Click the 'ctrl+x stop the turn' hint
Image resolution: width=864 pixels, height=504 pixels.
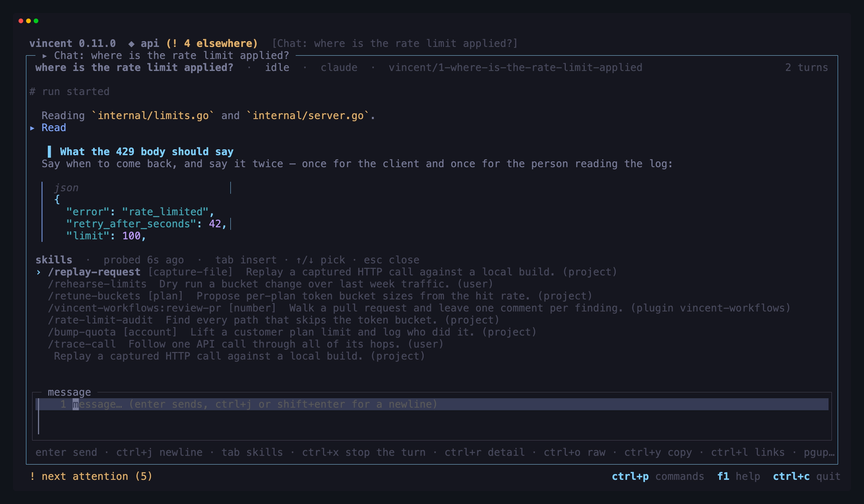coord(364,452)
